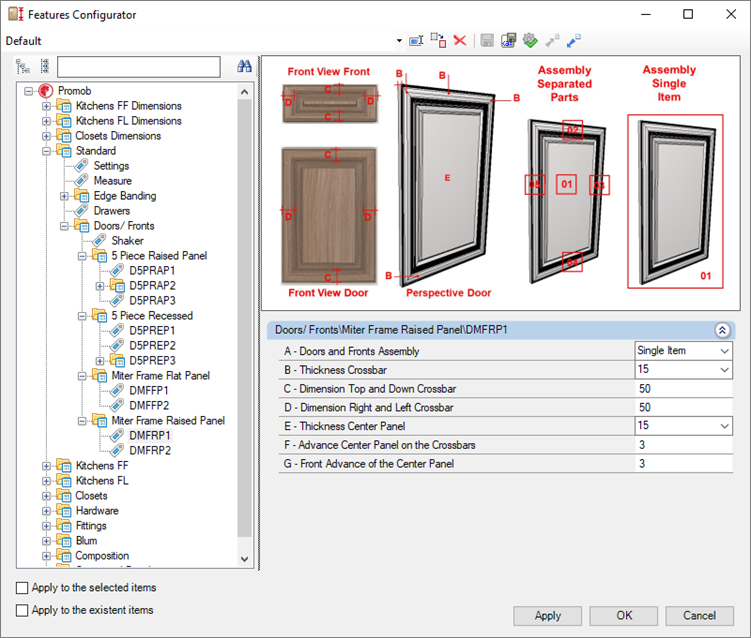This screenshot has width=751, height=638.
Task: Click the duplicate configuration icon
Action: (438, 41)
